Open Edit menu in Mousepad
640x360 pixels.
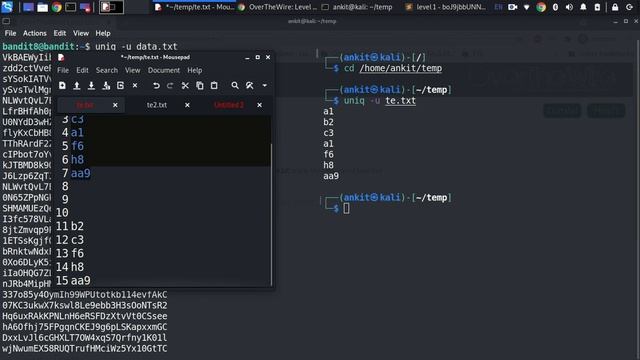coord(82,70)
